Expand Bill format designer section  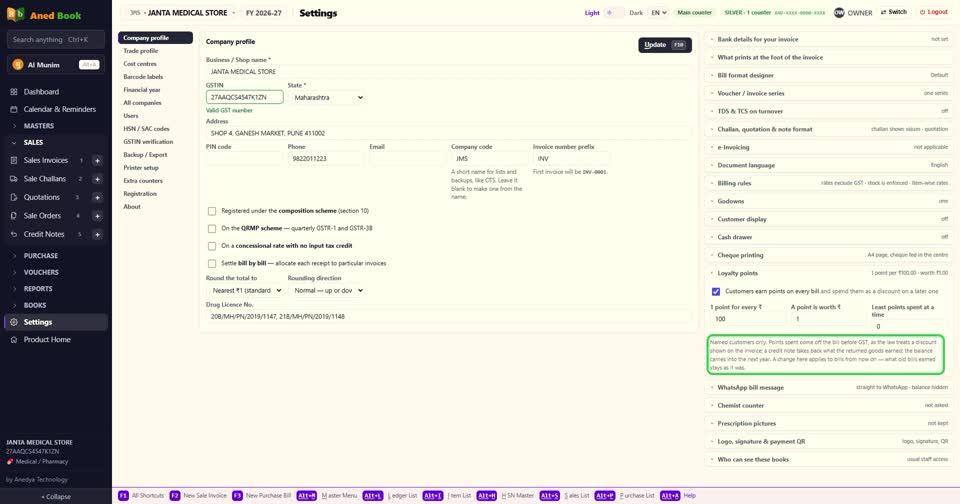click(x=829, y=75)
